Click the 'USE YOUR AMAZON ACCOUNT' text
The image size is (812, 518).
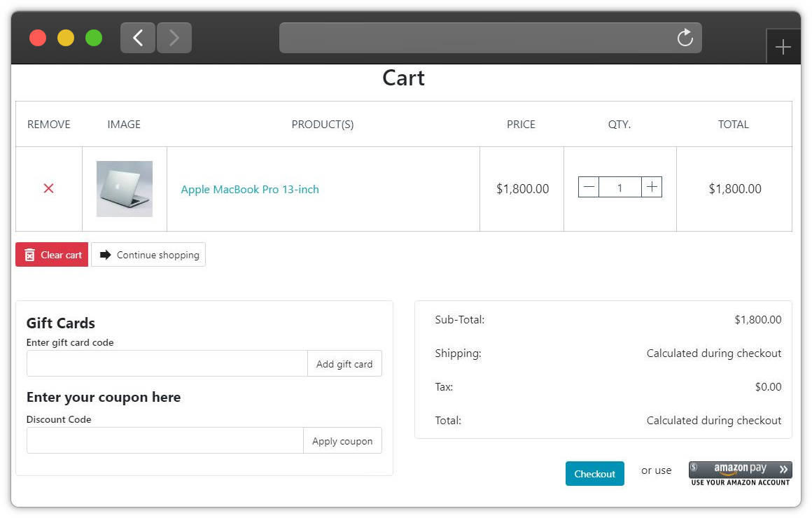[x=741, y=482]
